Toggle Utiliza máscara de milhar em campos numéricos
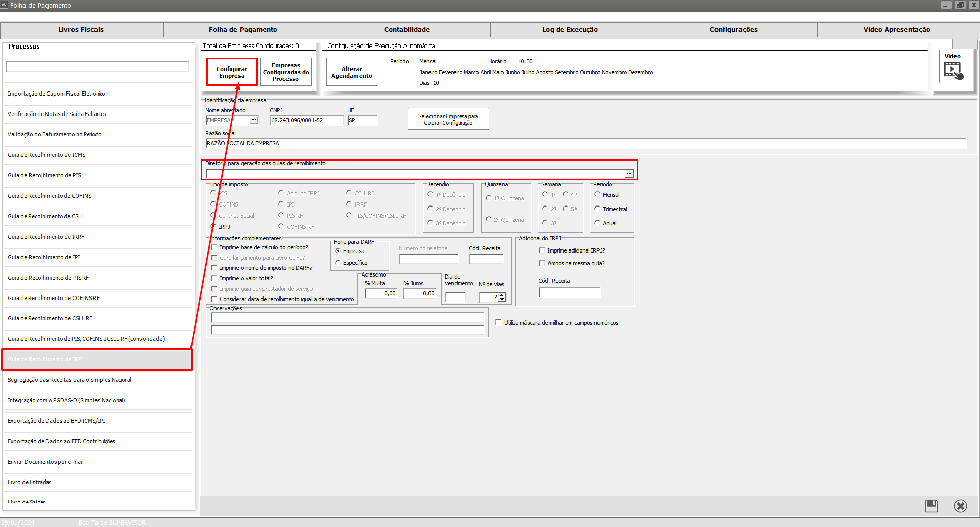The image size is (980, 527). [498, 323]
